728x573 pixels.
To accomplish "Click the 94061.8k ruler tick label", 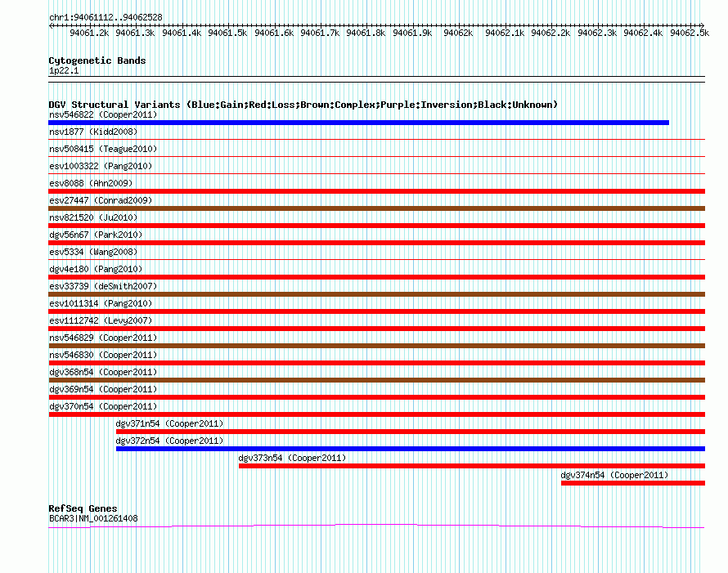I will (366, 33).
